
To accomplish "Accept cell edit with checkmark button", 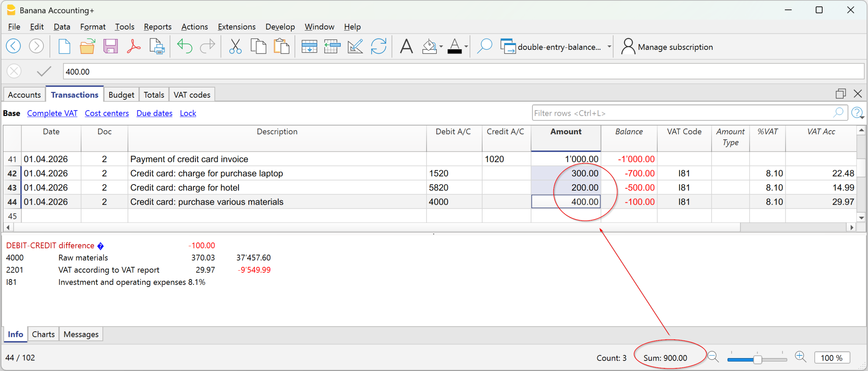I will pyautogui.click(x=44, y=71).
